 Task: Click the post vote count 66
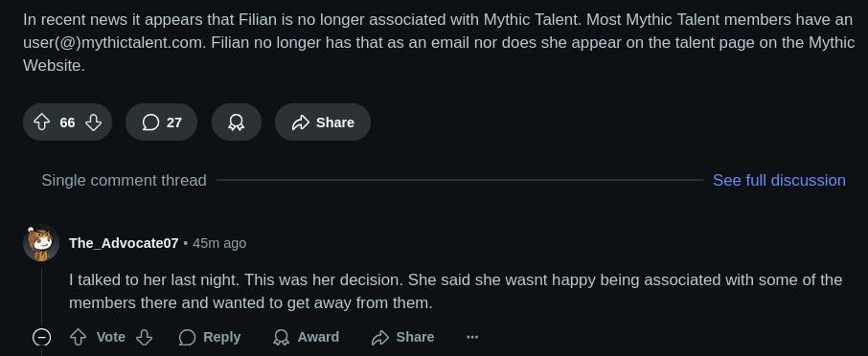coord(67,122)
